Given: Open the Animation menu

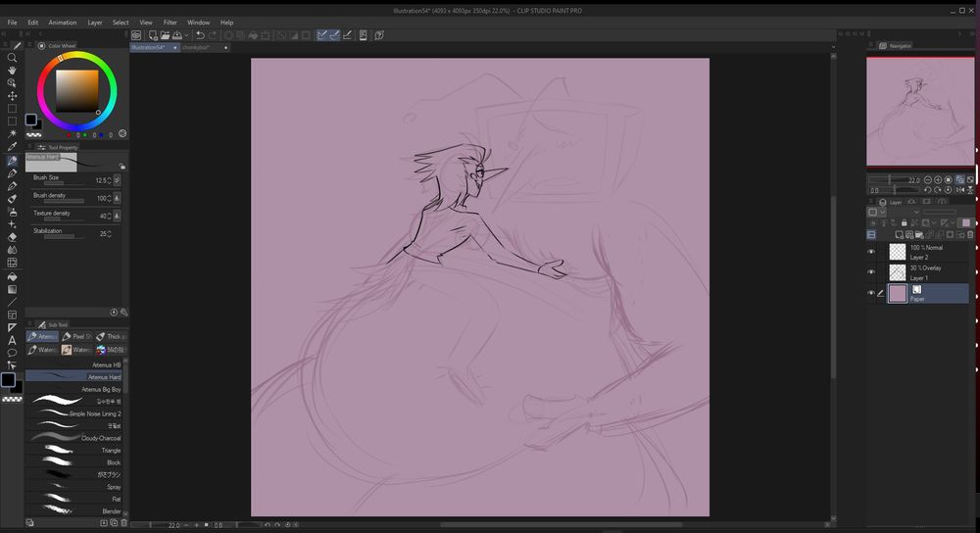Looking at the screenshot, I should coord(63,23).
